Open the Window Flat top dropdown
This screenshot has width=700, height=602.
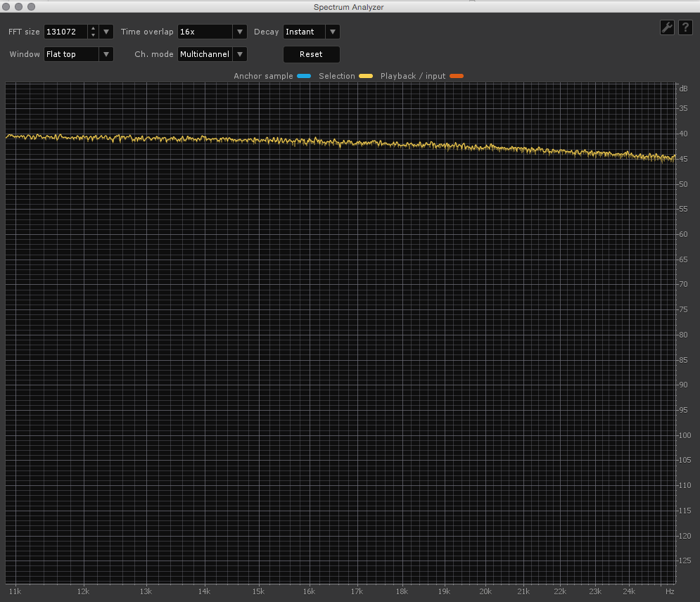click(78, 54)
